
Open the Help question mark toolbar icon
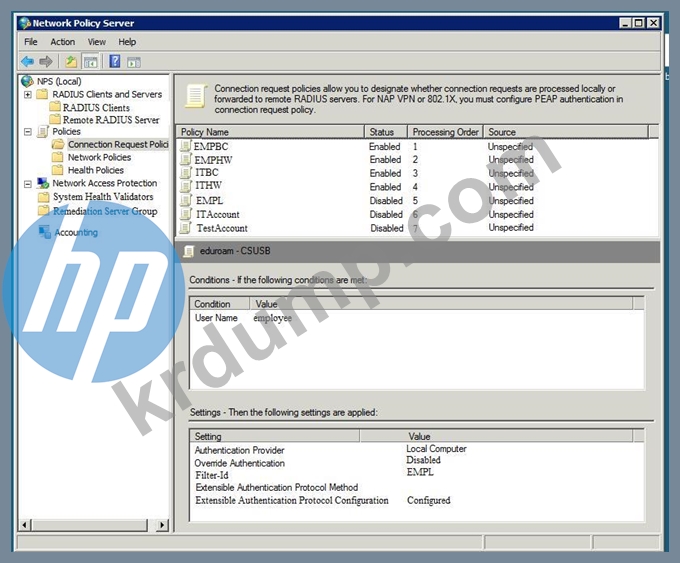(x=114, y=61)
